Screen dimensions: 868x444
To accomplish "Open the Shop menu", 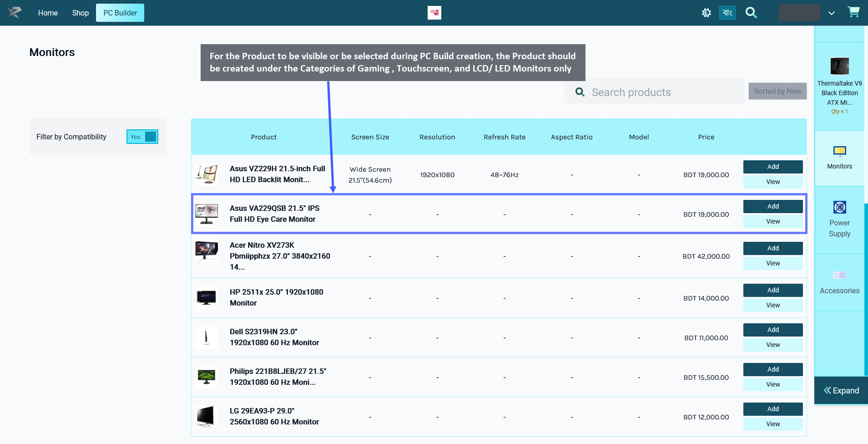I will pos(80,13).
